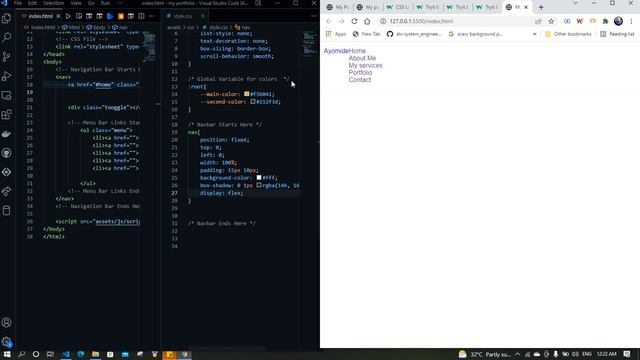Open the Run menu in VS Code

click(105, 3)
